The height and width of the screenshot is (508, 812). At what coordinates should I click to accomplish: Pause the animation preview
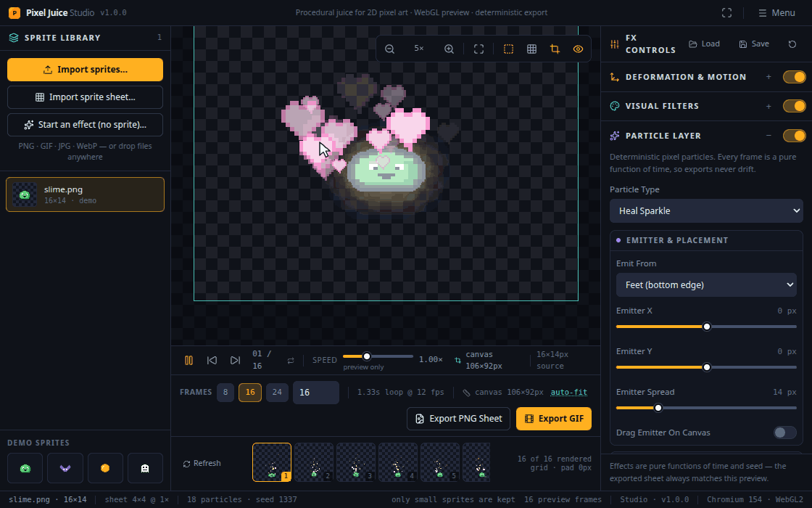pos(188,360)
